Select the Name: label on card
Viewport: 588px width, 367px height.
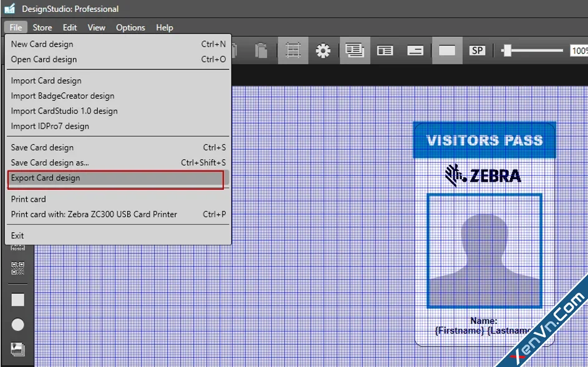click(484, 321)
